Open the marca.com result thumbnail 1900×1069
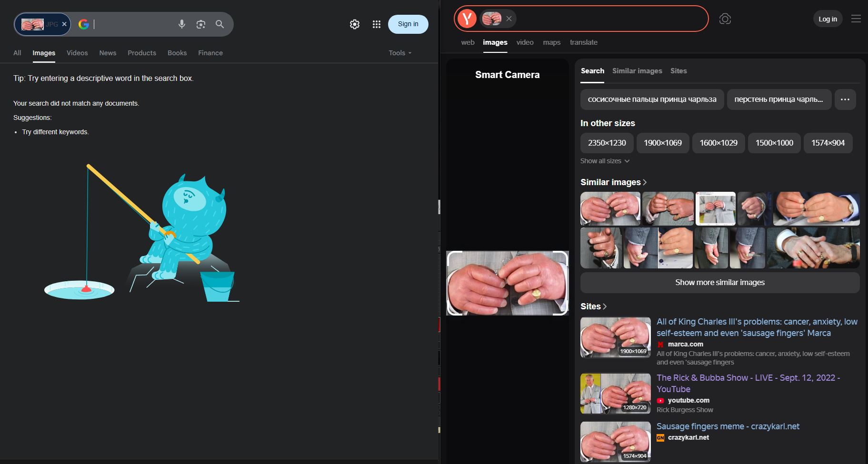 (x=616, y=337)
